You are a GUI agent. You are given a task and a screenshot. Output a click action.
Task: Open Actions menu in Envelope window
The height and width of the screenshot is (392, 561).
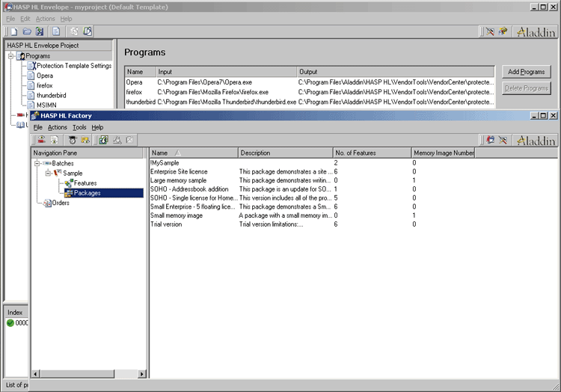(45, 19)
